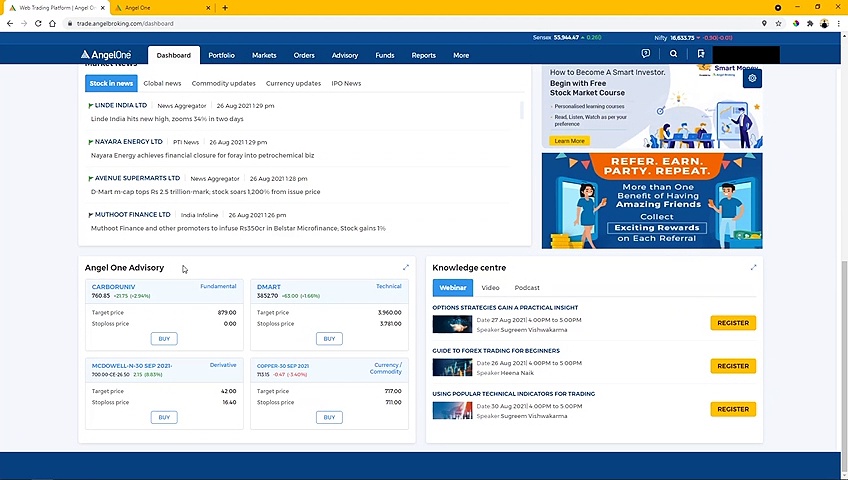Screen dimensions: 848x480
Task: Open the Funds menu
Action: 385,55
